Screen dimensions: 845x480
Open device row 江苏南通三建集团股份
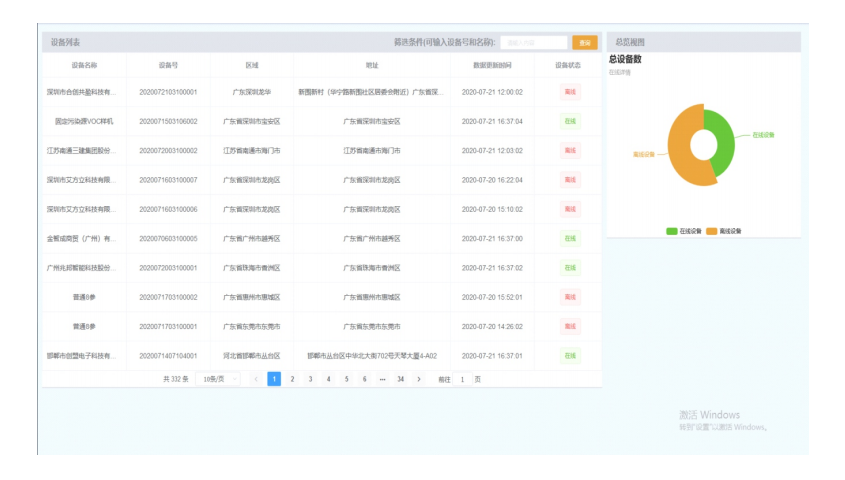click(x=81, y=151)
